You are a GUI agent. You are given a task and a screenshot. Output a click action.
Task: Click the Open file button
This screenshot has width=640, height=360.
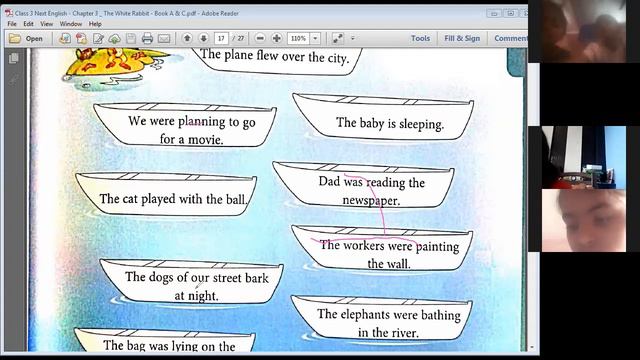pyautogui.click(x=26, y=39)
